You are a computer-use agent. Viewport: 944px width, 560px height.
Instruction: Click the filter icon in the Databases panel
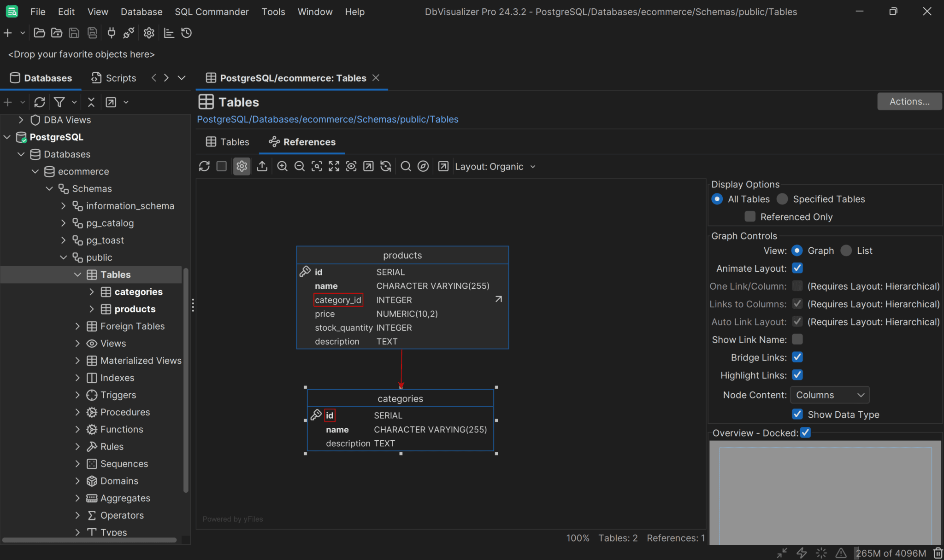60,102
